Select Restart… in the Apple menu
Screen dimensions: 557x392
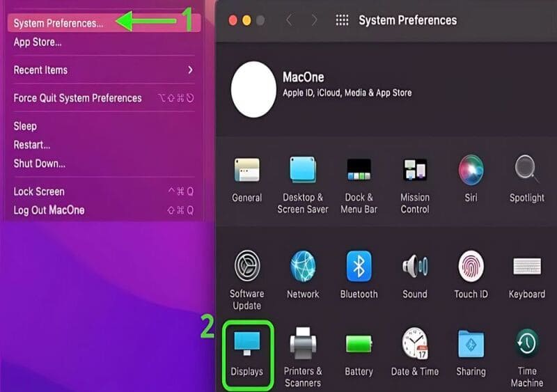coord(104,145)
